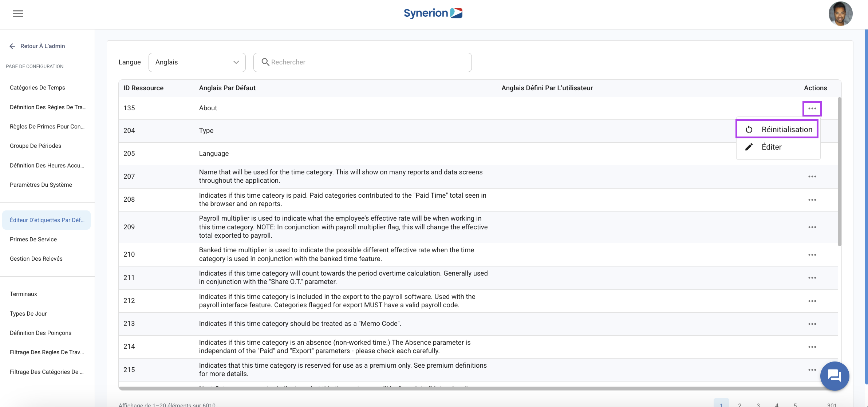Go to pagination page 2

(x=739, y=404)
